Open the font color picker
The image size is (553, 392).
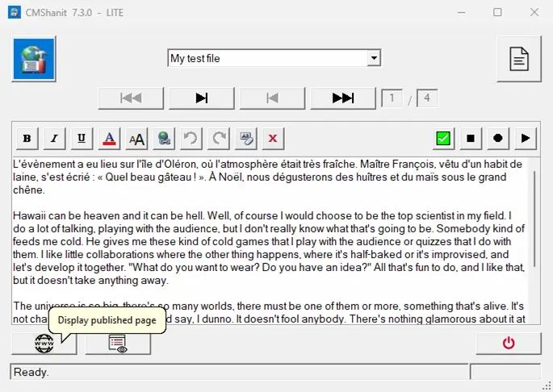tap(109, 139)
